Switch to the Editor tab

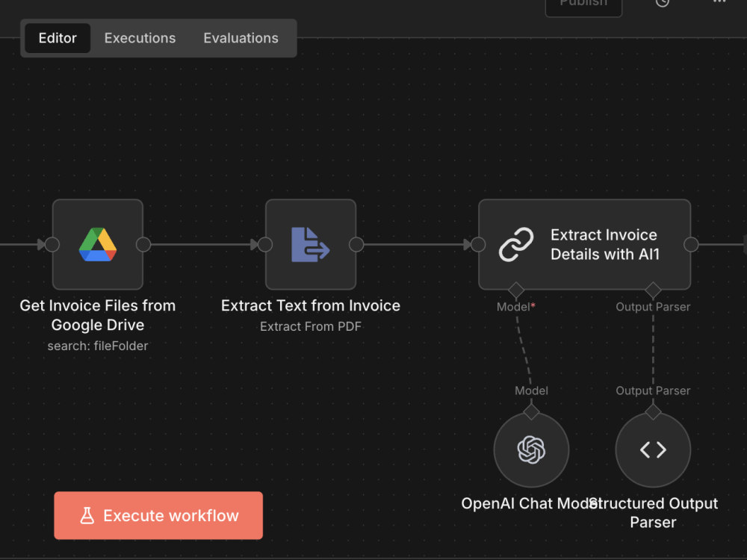58,38
